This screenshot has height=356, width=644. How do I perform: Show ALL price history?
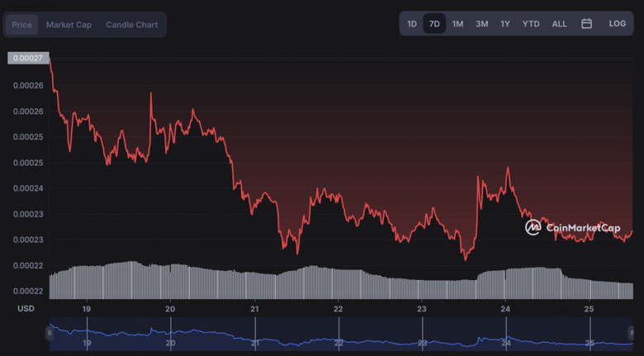(559, 24)
